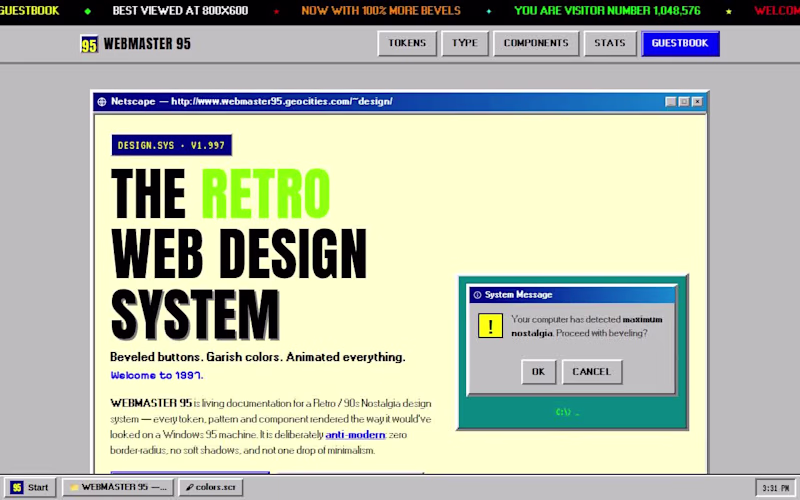This screenshot has width=800, height=500.
Task: Click the C:\> prompt below the dialog
Action: tap(567, 412)
